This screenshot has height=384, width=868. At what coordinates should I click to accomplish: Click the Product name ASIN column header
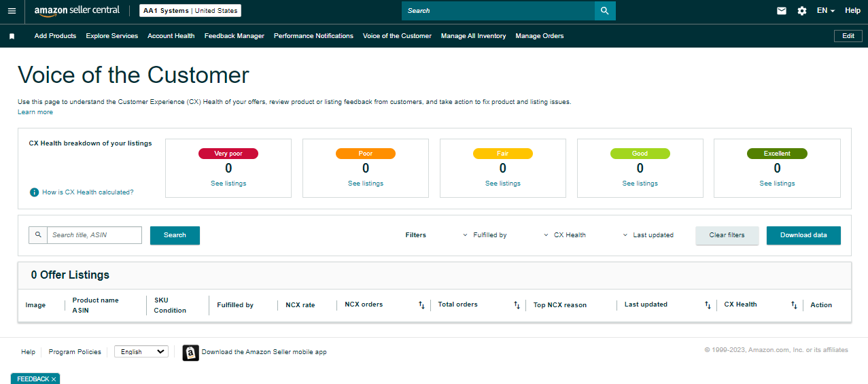pos(96,305)
